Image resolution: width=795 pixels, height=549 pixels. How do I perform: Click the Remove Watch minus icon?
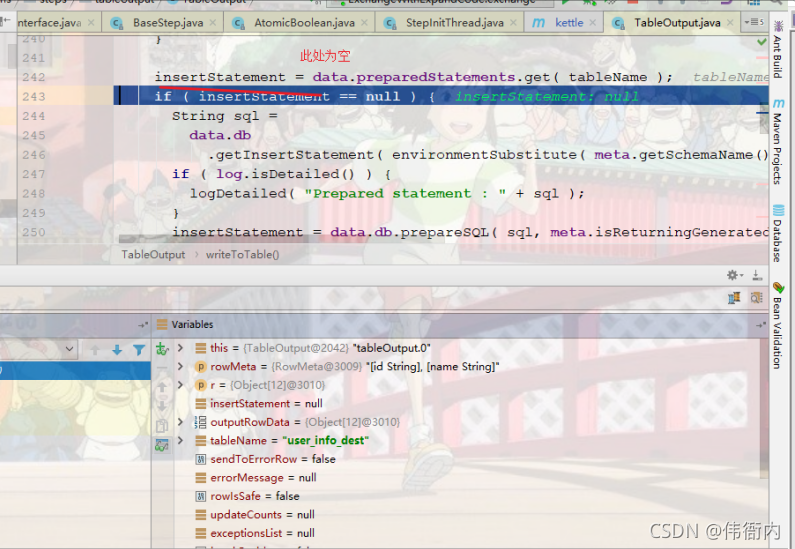click(x=162, y=368)
